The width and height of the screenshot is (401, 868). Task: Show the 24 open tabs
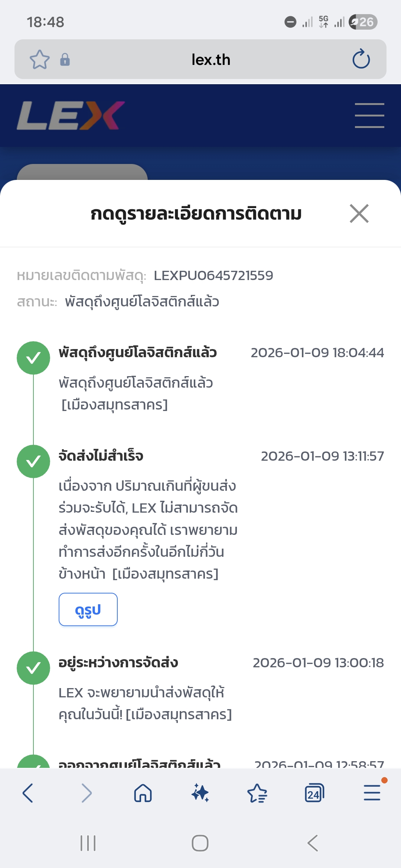tap(314, 793)
